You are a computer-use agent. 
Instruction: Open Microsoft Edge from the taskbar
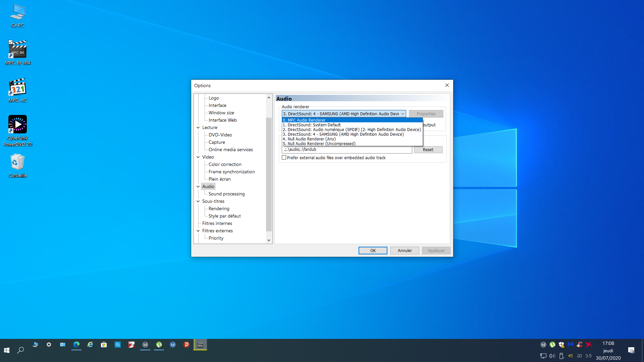click(x=76, y=345)
